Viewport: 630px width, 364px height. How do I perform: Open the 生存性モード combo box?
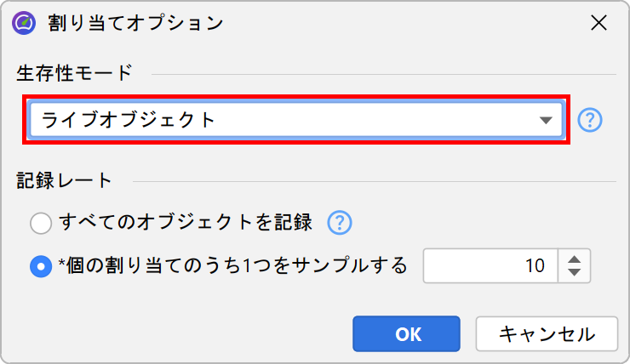(x=295, y=121)
